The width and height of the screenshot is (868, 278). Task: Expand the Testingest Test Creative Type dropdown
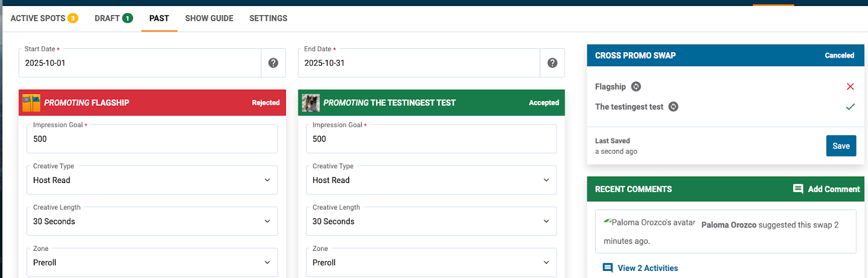click(431, 180)
